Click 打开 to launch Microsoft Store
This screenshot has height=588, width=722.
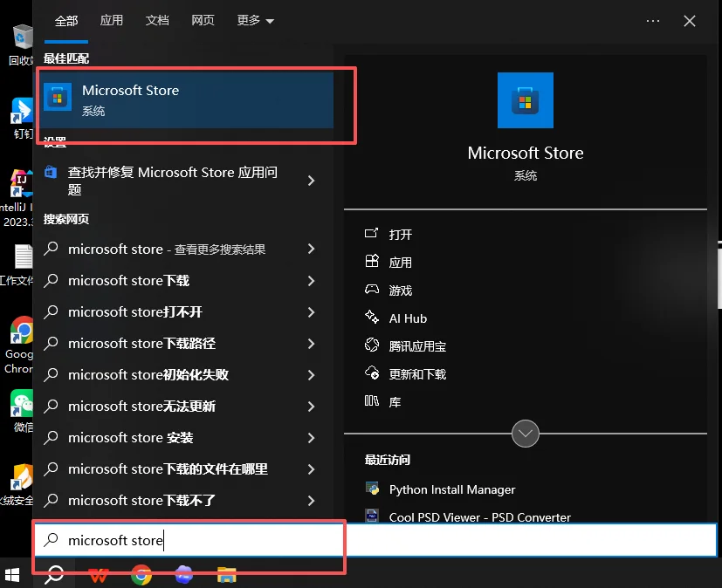click(x=400, y=234)
